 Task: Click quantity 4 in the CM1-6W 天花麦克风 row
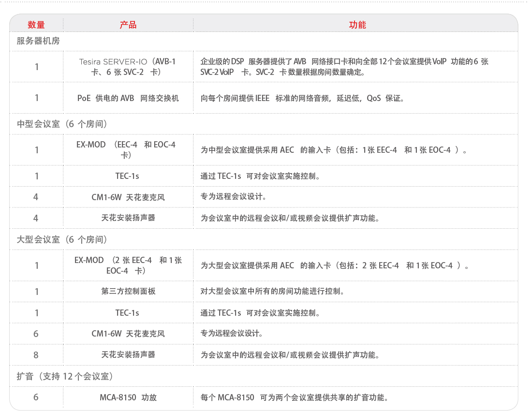(36, 197)
